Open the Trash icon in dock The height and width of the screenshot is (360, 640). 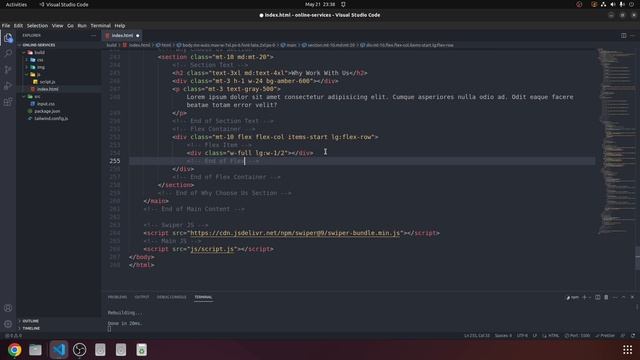click(x=142, y=350)
